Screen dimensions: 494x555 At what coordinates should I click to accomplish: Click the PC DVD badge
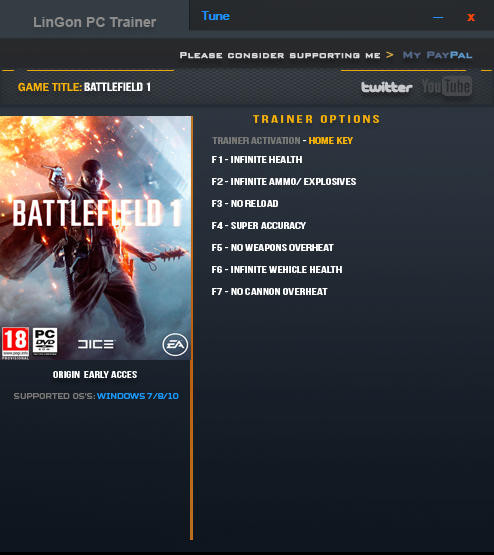(x=45, y=341)
